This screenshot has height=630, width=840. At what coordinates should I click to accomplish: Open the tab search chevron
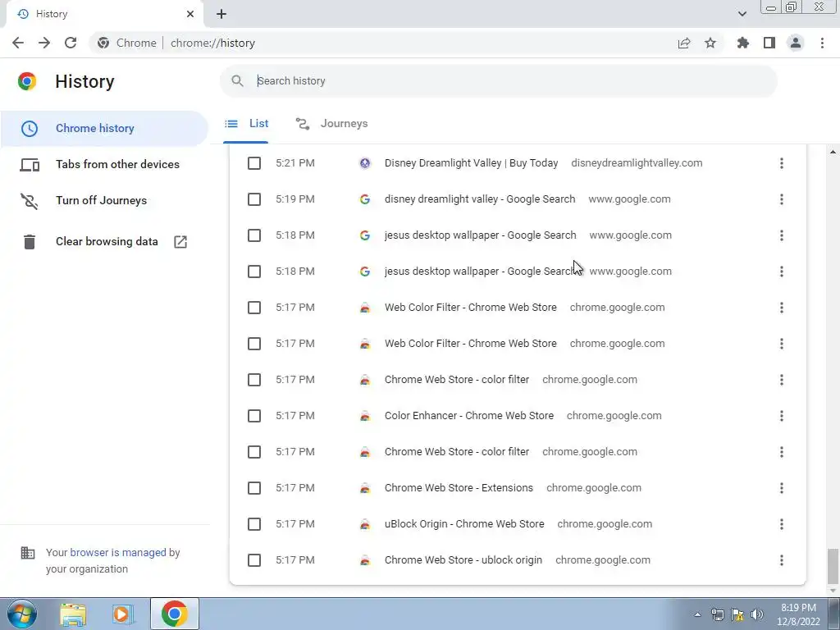tap(742, 14)
